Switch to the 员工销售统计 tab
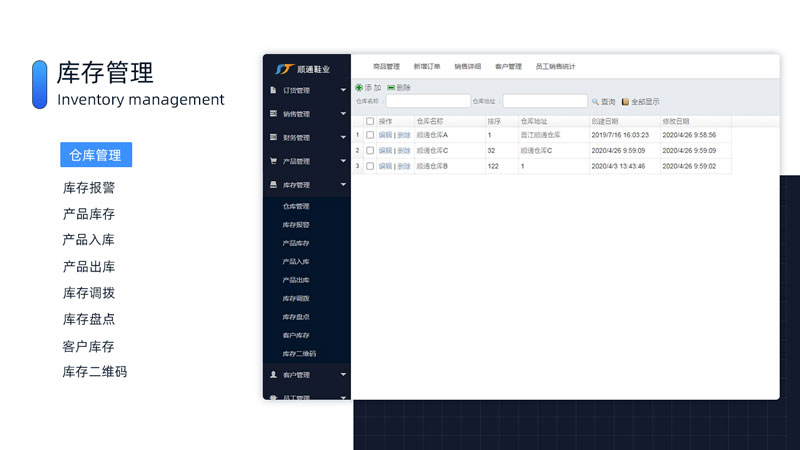 point(555,67)
